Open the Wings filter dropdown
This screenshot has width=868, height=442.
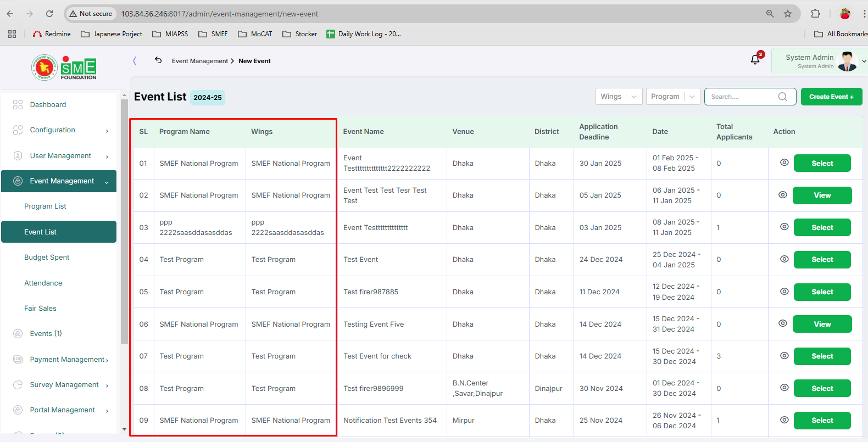(619, 97)
